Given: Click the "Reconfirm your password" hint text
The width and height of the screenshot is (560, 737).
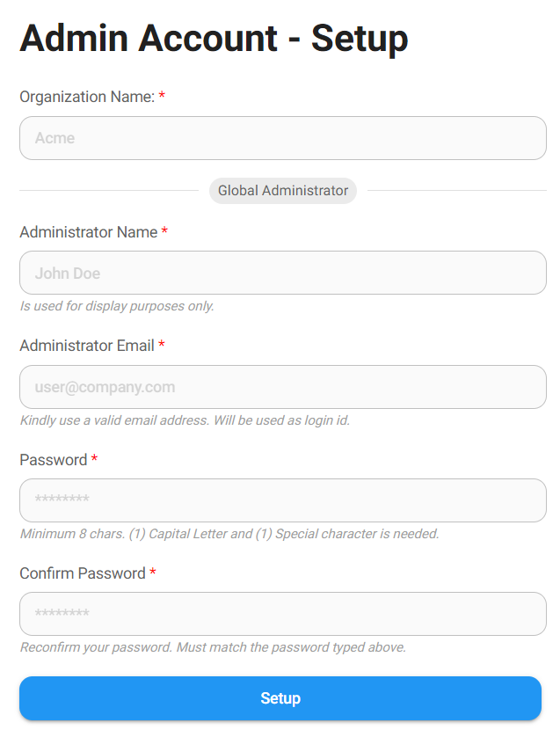Looking at the screenshot, I should pyautogui.click(x=213, y=647).
